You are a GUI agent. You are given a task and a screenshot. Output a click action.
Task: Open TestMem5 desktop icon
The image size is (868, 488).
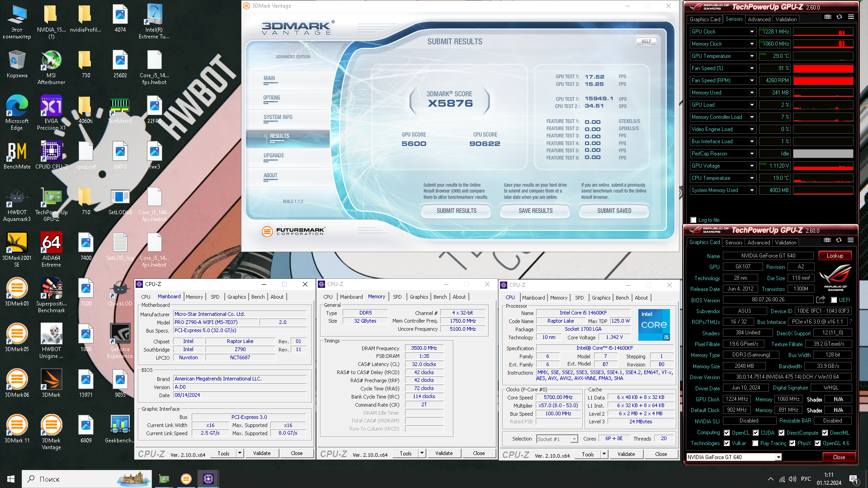click(120, 110)
